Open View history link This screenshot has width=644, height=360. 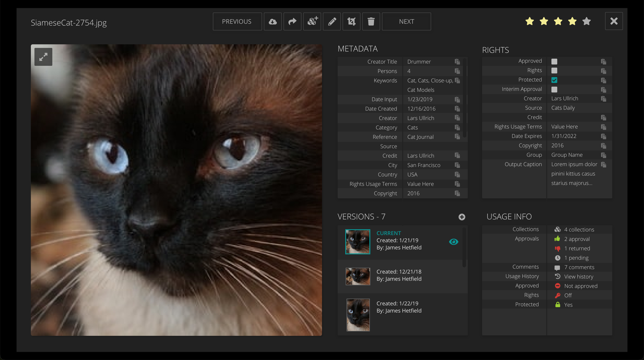(x=578, y=277)
